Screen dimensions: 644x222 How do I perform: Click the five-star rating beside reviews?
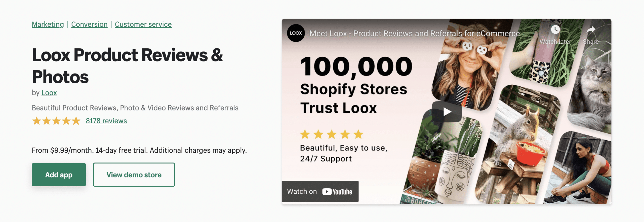click(x=56, y=121)
